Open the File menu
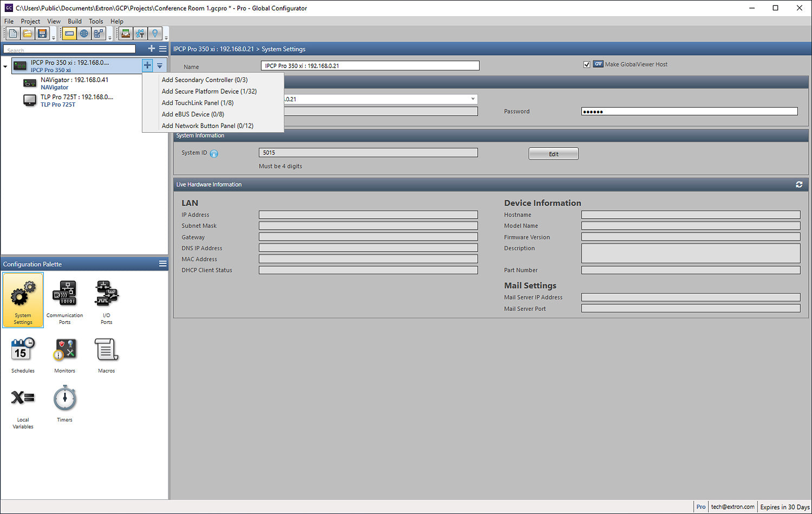The height and width of the screenshot is (514, 812). (x=9, y=21)
